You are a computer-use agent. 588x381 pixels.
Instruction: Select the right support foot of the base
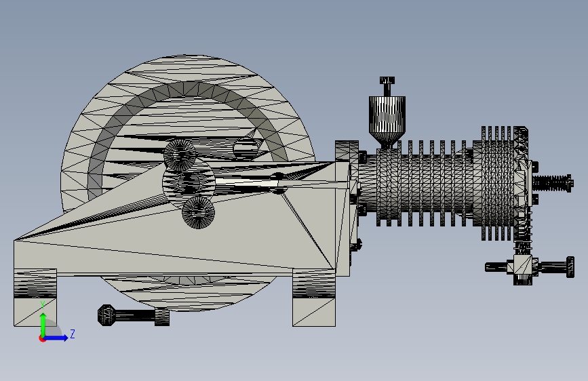coord(314,298)
